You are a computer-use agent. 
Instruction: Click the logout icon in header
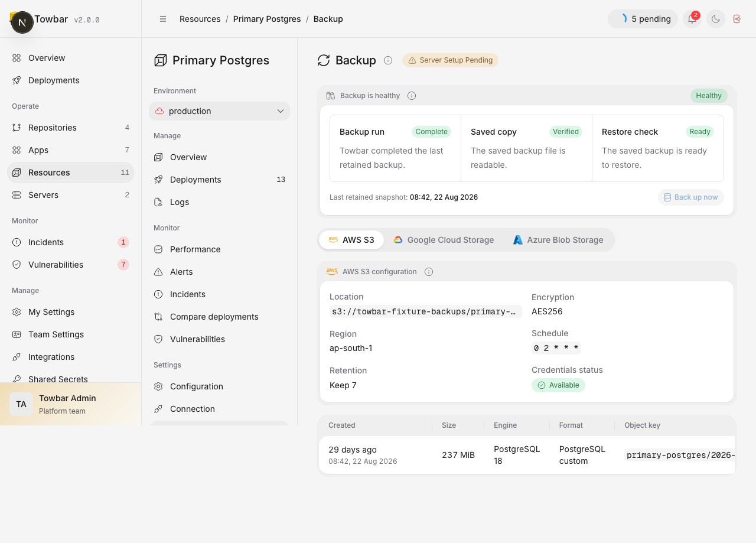(x=737, y=19)
